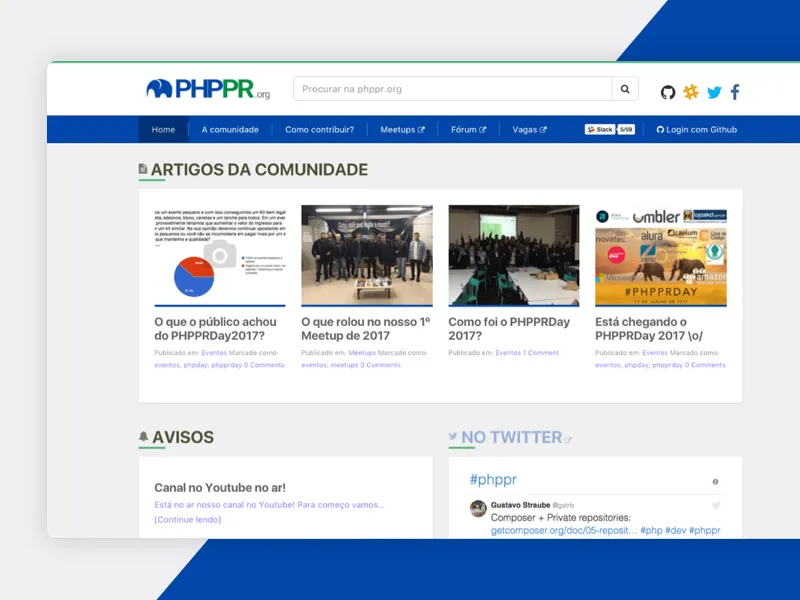Click Gustavo Straube's avatar picture
This screenshot has height=600, width=800.
pos(478,509)
